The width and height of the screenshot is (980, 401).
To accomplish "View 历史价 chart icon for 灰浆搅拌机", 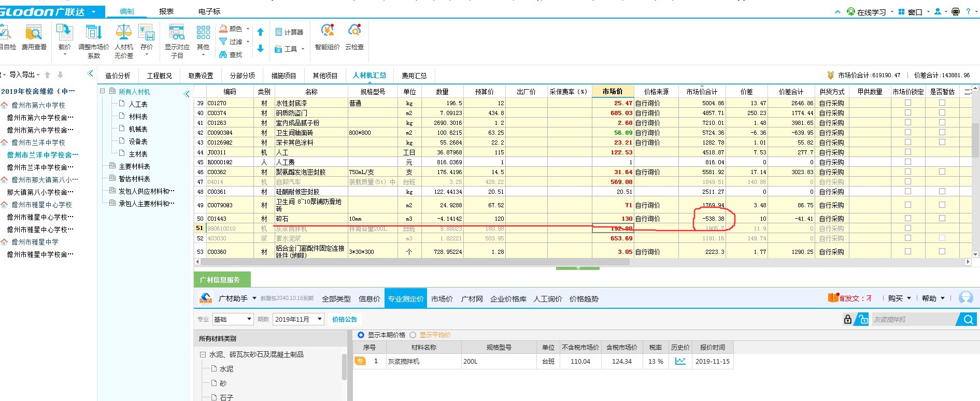I will [x=680, y=361].
